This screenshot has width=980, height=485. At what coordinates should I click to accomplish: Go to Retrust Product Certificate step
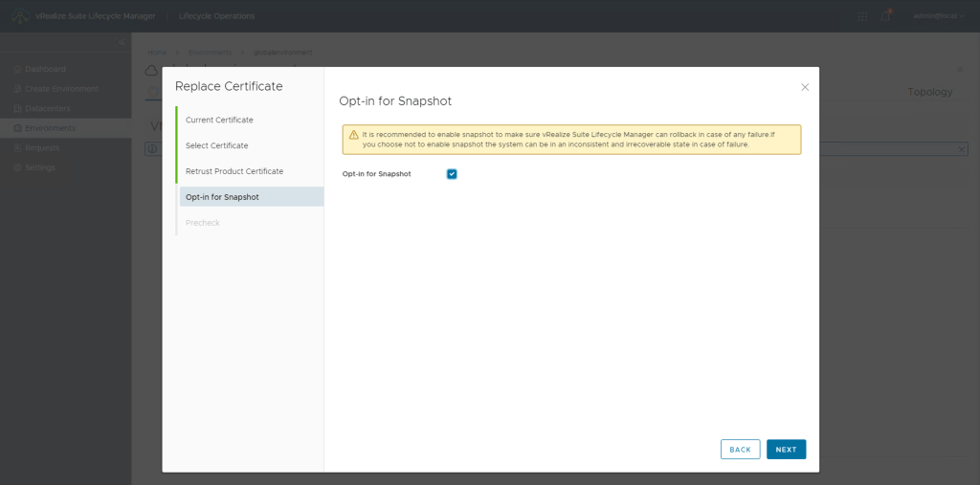pos(234,171)
